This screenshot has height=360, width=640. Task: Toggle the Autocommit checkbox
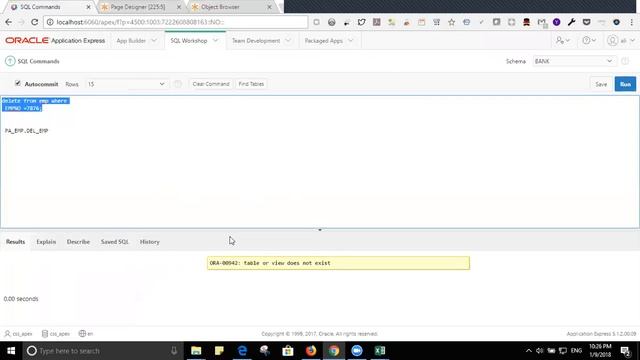pos(18,83)
